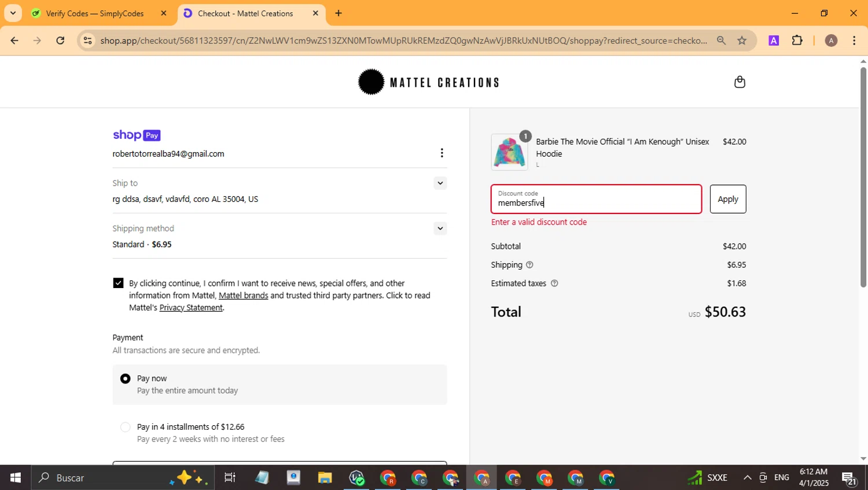Show hidden system tray icons

click(x=748, y=478)
